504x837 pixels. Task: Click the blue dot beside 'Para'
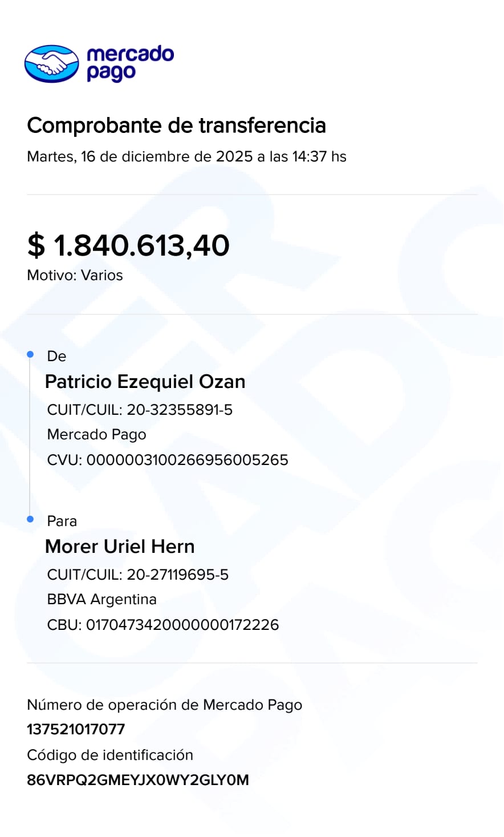pos(31,519)
